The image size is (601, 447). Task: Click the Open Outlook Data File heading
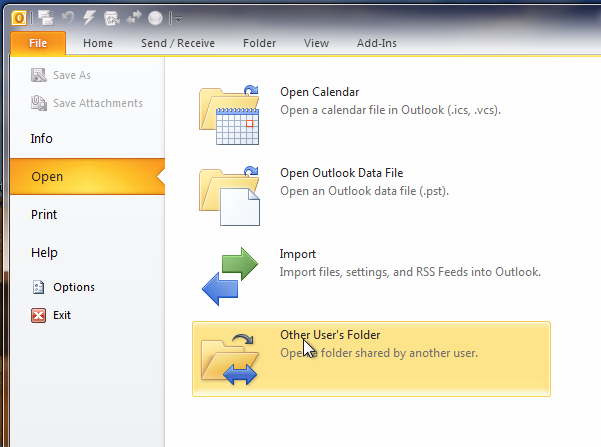coord(342,173)
